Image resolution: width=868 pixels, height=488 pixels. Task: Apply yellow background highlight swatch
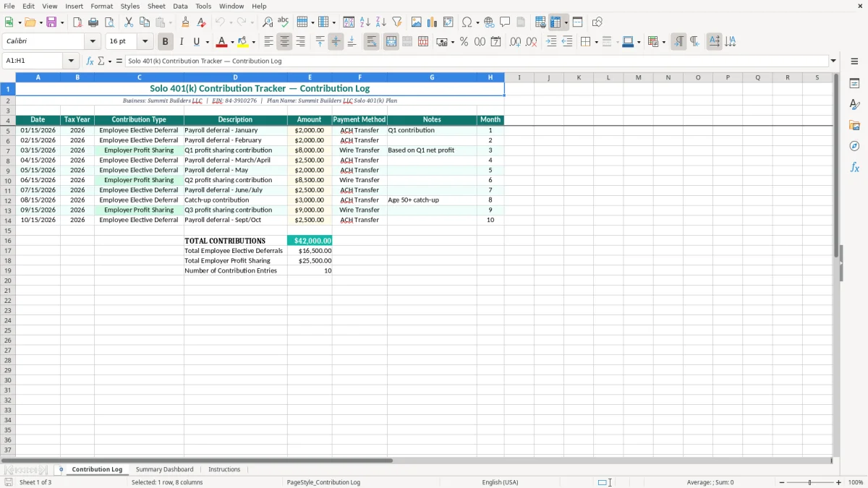point(243,42)
